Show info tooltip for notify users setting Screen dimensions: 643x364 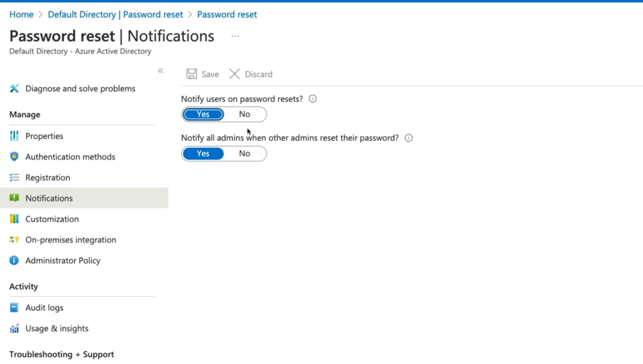(x=313, y=99)
